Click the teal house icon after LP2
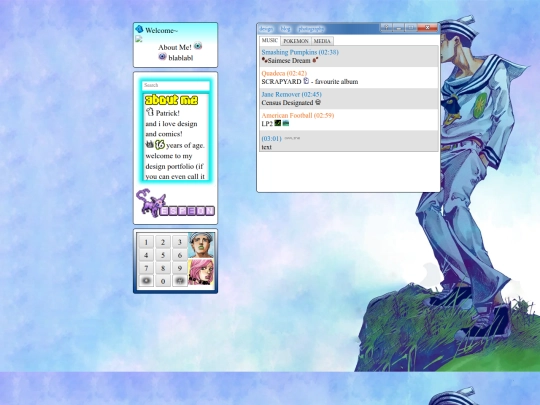This screenshot has width=540, height=405. pyautogui.click(x=285, y=123)
